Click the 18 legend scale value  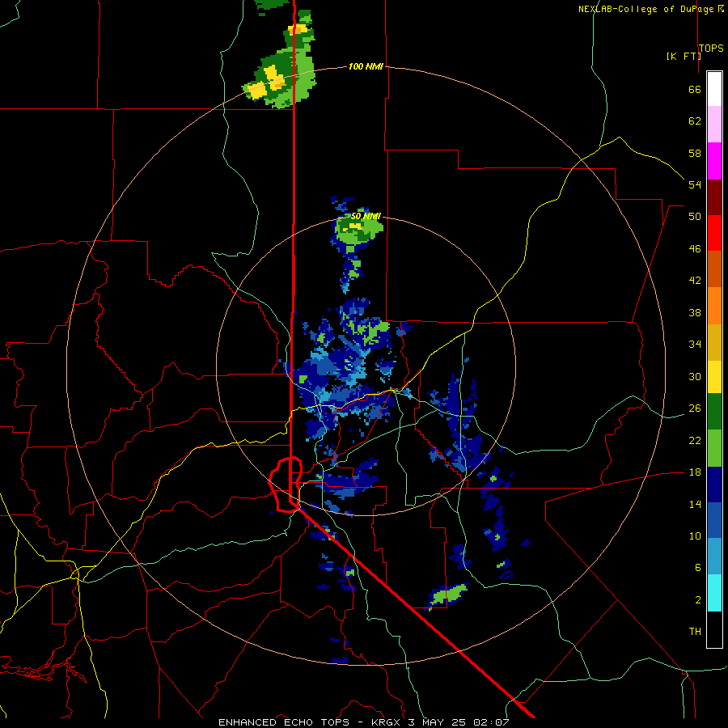pyautogui.click(x=695, y=472)
